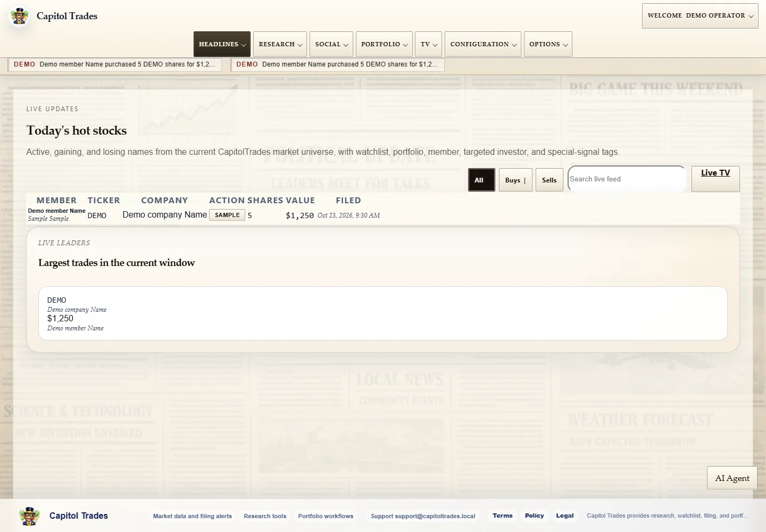Click the SAMPLE action badge in trade row

point(227,215)
